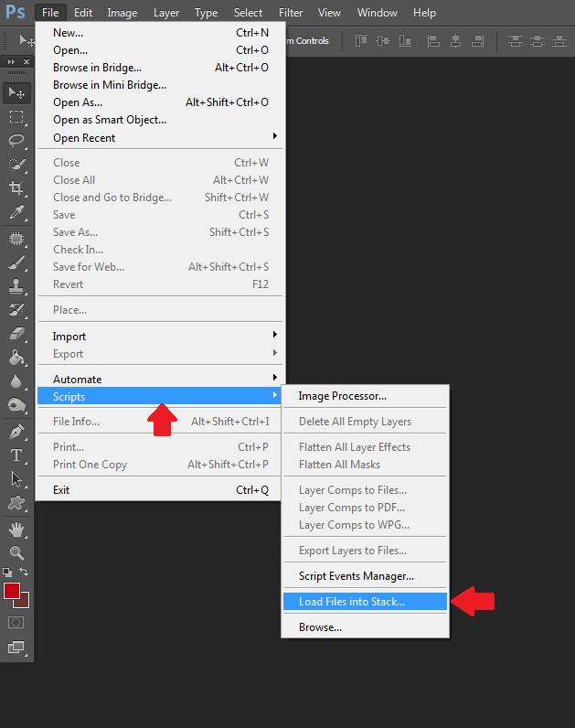Select the Paint Bucket tool
575x728 pixels.
(16, 358)
